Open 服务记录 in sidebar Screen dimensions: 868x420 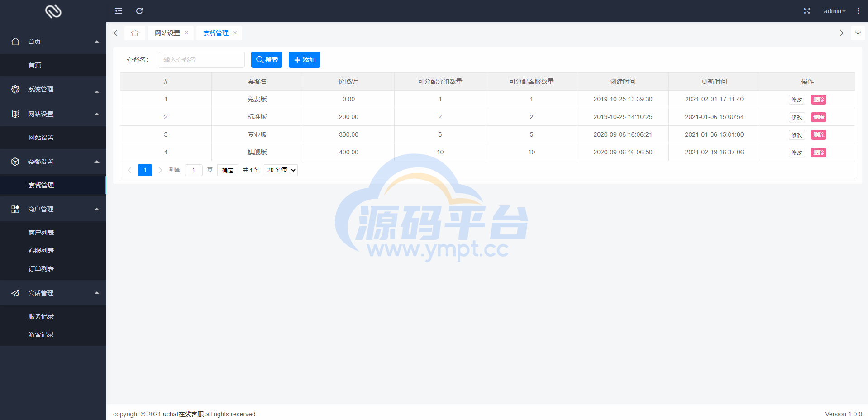[53, 316]
